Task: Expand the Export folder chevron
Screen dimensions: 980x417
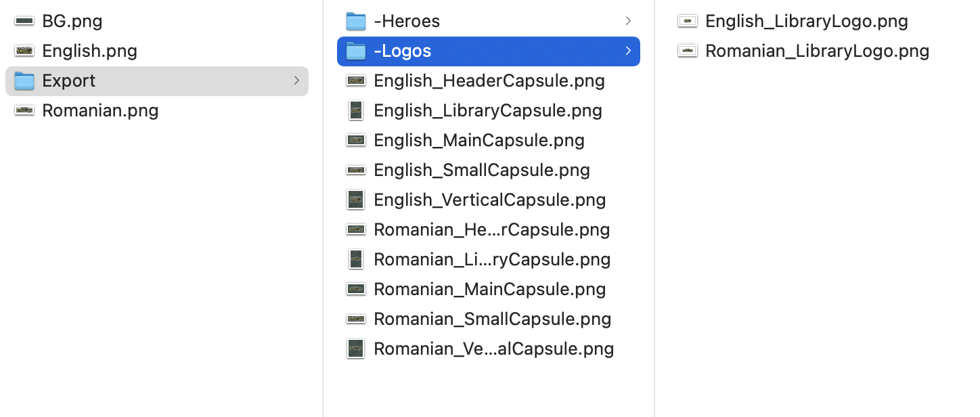Action: pyautogui.click(x=296, y=81)
